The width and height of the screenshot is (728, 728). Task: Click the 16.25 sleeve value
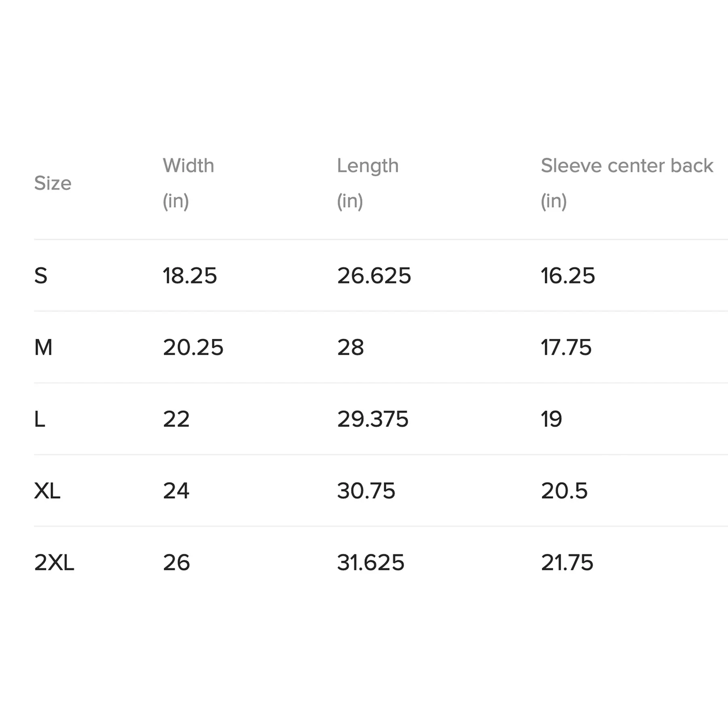(x=568, y=276)
